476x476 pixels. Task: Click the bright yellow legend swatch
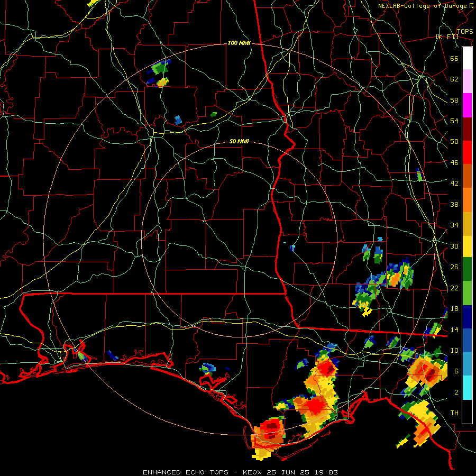tap(467, 246)
